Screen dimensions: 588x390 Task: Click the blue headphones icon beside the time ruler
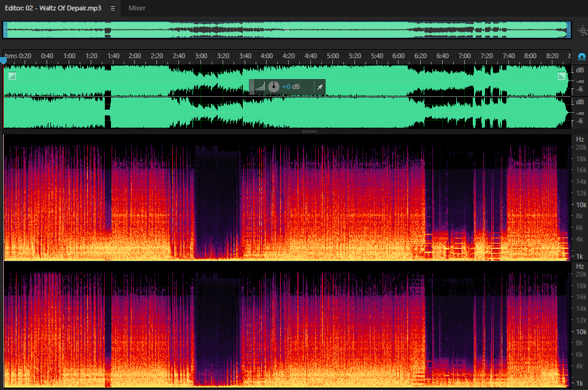coord(582,56)
